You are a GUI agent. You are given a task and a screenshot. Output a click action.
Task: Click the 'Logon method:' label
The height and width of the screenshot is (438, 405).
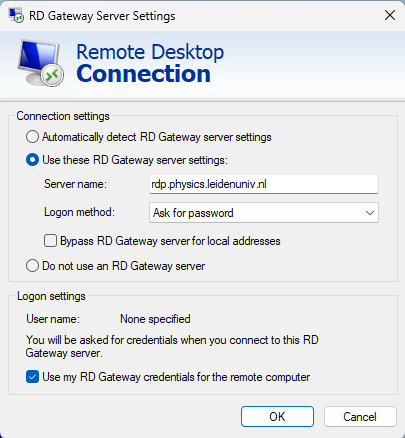[79, 212]
